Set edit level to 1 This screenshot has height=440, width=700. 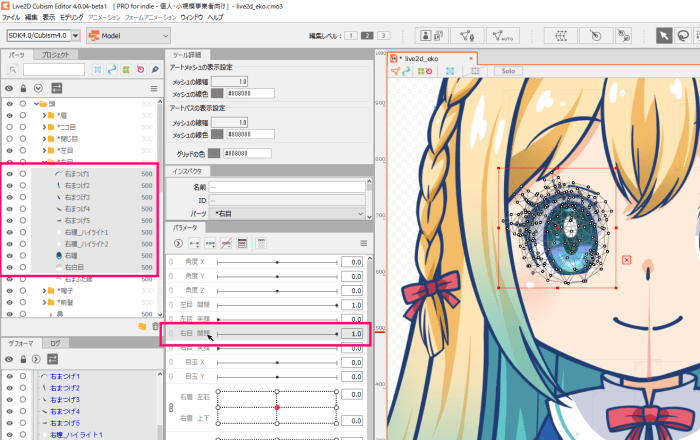point(351,36)
